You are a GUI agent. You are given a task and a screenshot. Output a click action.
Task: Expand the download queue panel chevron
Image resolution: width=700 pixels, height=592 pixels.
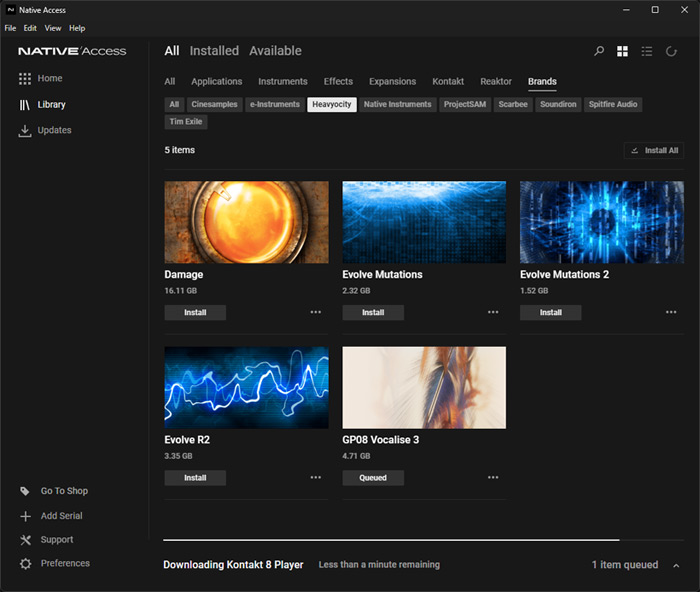[x=677, y=565]
